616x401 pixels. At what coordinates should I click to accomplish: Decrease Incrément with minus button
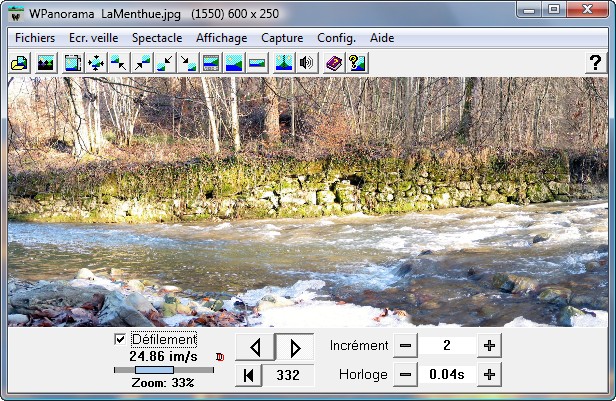405,346
